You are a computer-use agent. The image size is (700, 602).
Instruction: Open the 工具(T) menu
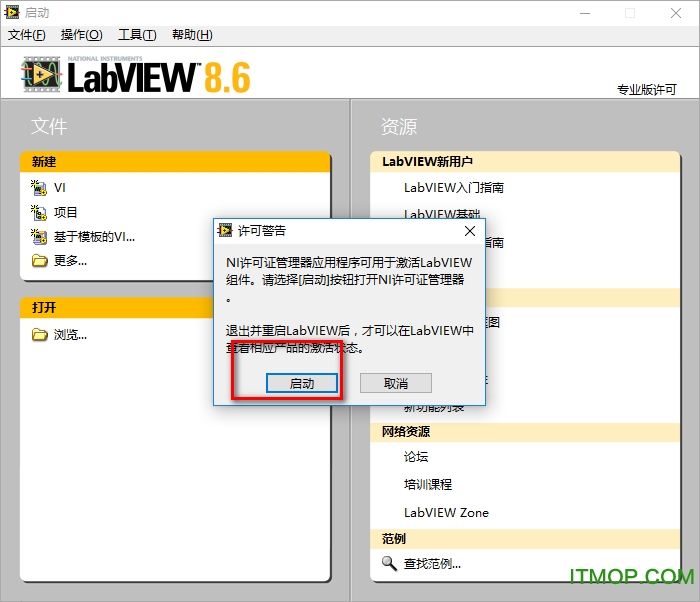pyautogui.click(x=137, y=35)
